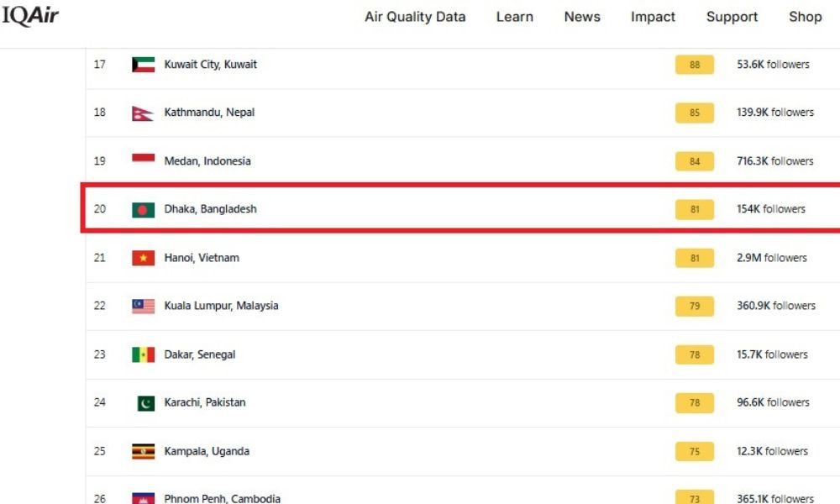Click '716.3K followers' text
This screenshot has width=840, height=504.
pos(775,161)
